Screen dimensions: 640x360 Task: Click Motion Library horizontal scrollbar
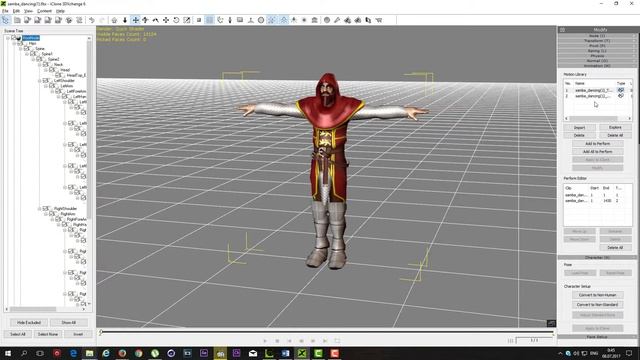(x=593, y=118)
